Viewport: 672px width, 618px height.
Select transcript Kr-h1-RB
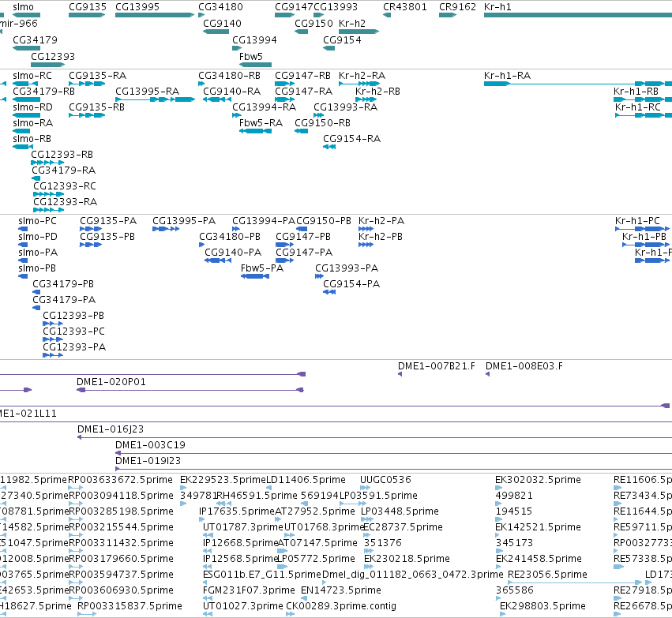pyautogui.click(x=636, y=92)
